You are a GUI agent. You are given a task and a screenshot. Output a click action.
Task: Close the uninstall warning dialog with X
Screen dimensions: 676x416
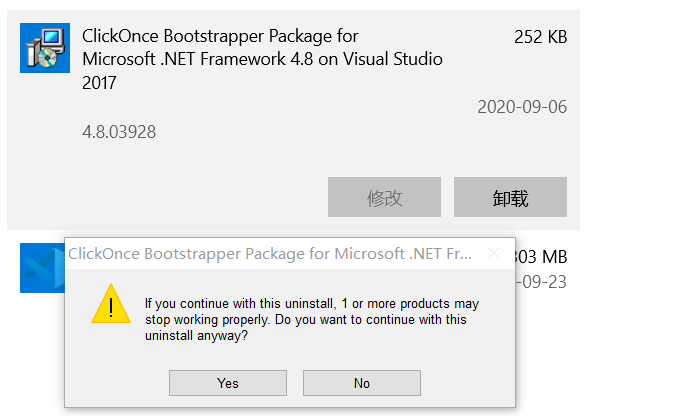tap(494, 254)
